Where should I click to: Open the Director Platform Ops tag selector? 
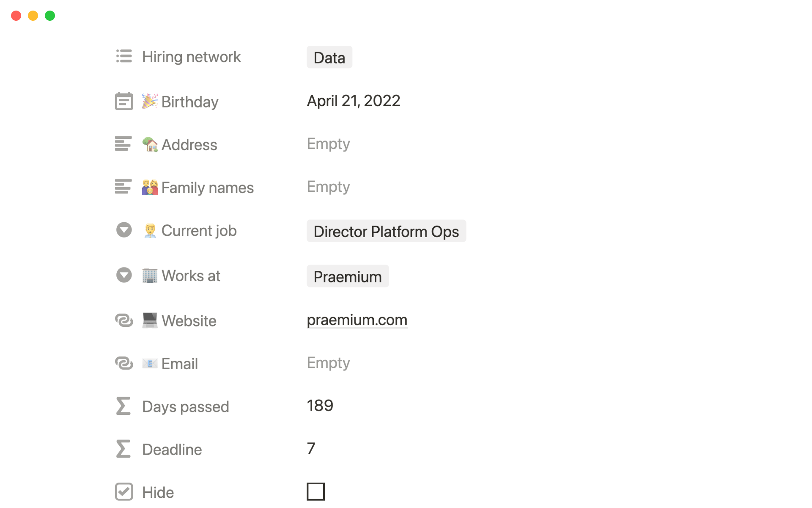(386, 232)
